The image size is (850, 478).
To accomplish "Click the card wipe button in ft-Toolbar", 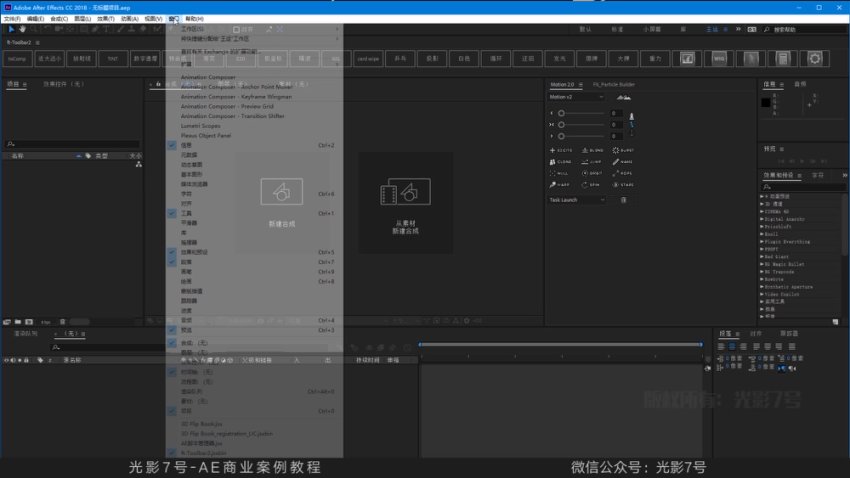I will tap(368, 59).
